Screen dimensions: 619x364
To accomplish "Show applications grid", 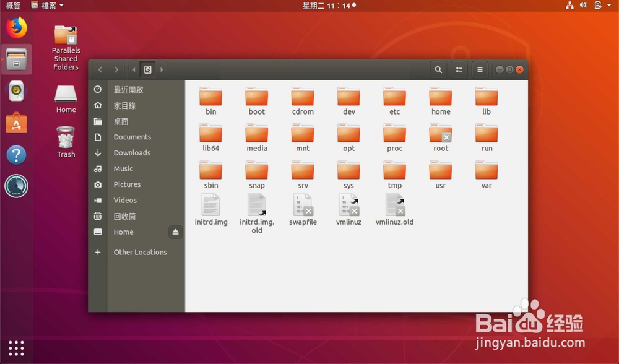I will point(16,348).
